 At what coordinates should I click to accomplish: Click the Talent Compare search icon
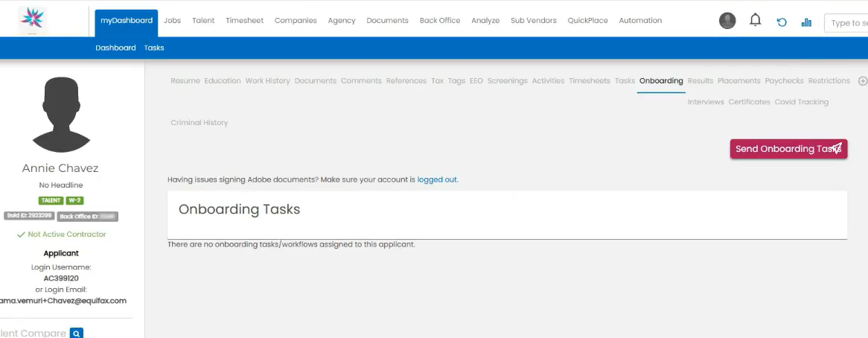(77, 334)
